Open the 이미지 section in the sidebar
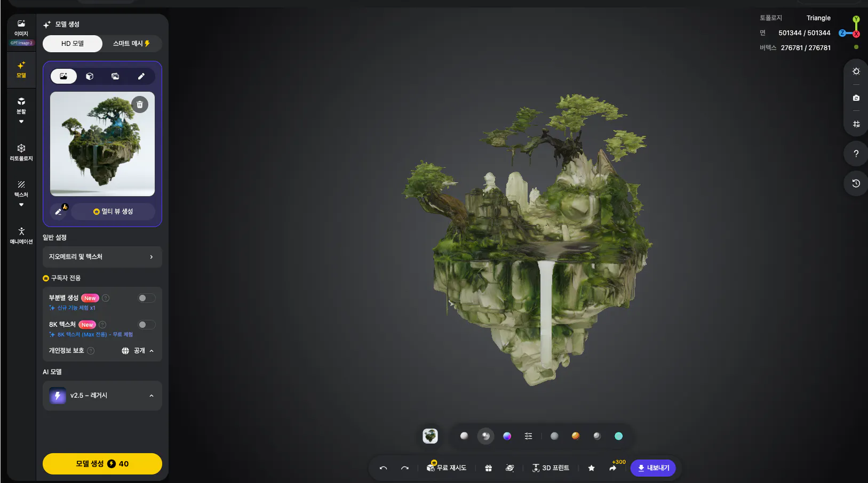The width and height of the screenshot is (868, 483). (21, 32)
